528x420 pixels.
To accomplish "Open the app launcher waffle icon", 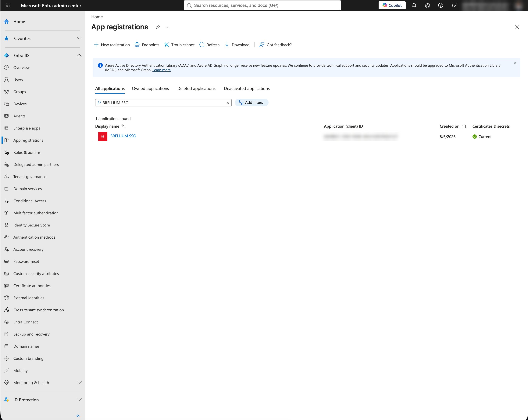I will [8, 5].
